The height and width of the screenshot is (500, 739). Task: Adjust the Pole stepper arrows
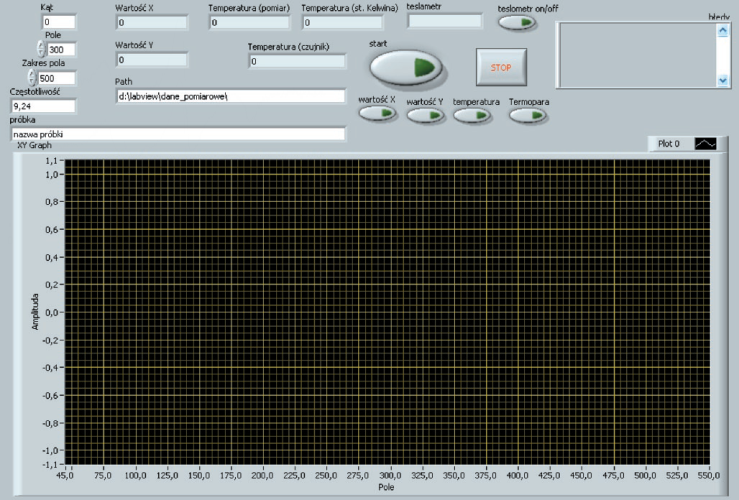click(x=41, y=49)
